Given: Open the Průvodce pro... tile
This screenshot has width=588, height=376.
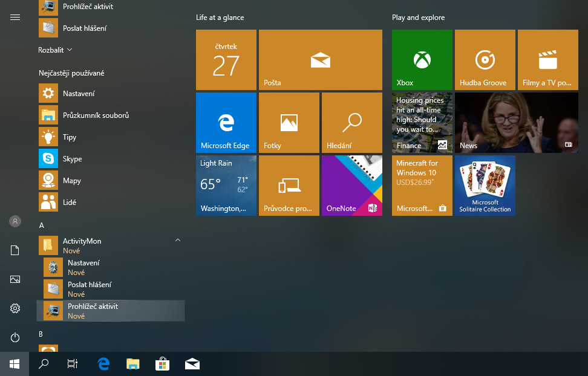Looking at the screenshot, I should coord(289,186).
